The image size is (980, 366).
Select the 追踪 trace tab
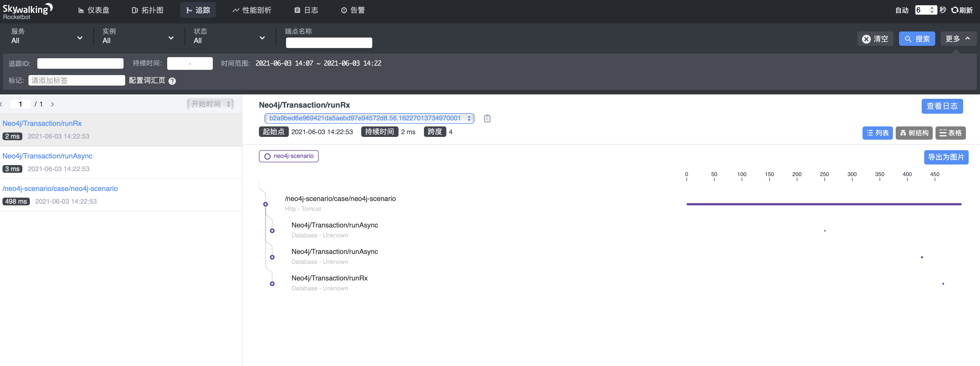tap(198, 10)
